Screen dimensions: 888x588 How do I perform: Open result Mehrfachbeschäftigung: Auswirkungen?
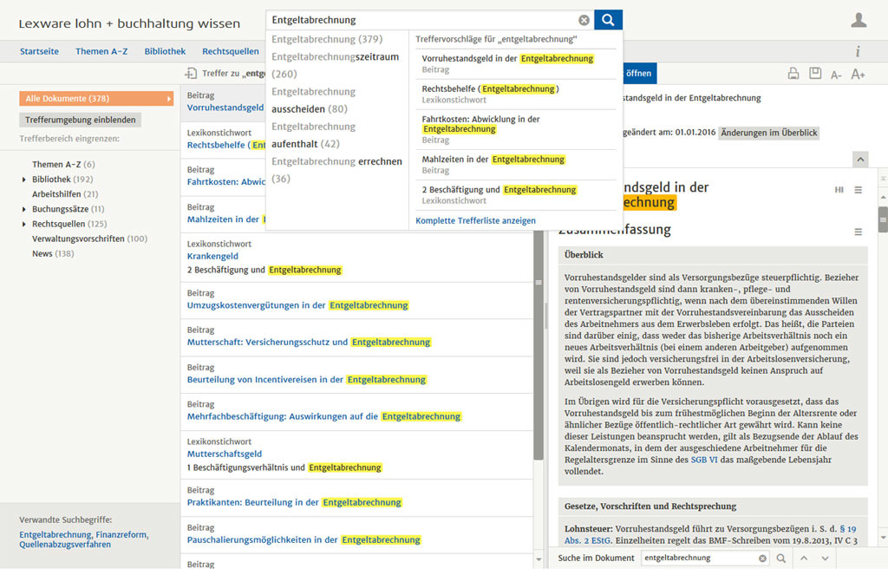[x=324, y=416]
